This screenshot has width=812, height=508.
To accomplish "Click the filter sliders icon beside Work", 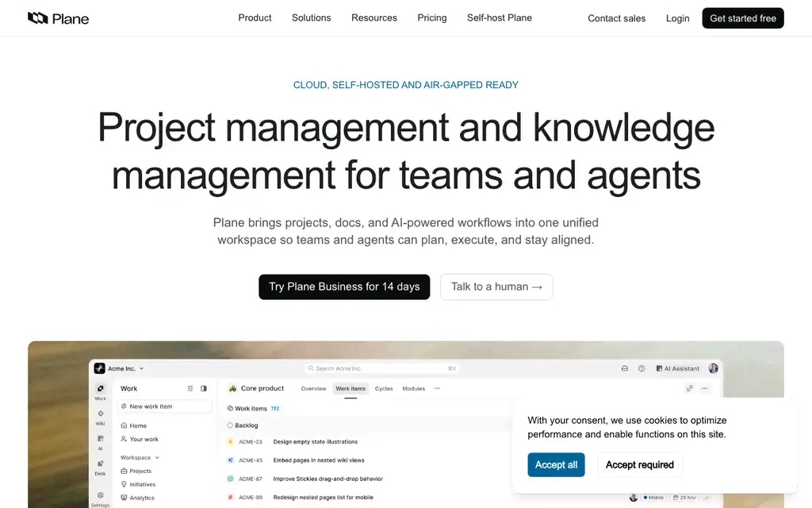I will point(190,388).
